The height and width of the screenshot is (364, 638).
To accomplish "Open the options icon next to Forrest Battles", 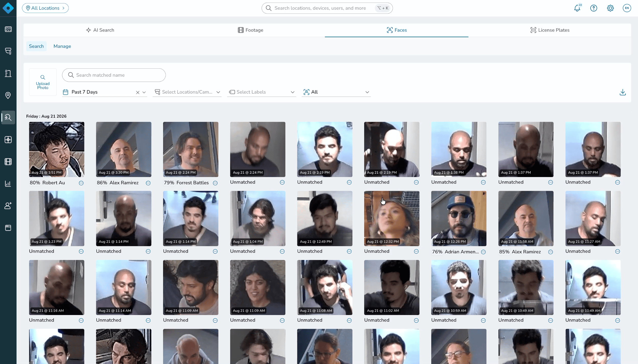I will point(215,183).
